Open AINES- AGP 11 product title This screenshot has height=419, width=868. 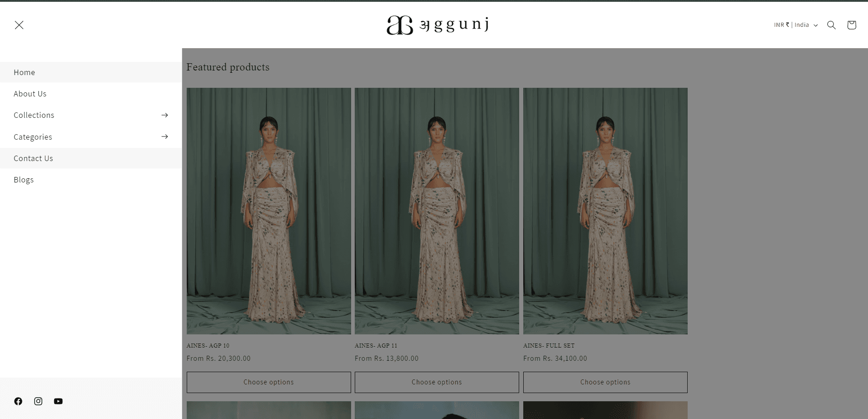tap(376, 346)
